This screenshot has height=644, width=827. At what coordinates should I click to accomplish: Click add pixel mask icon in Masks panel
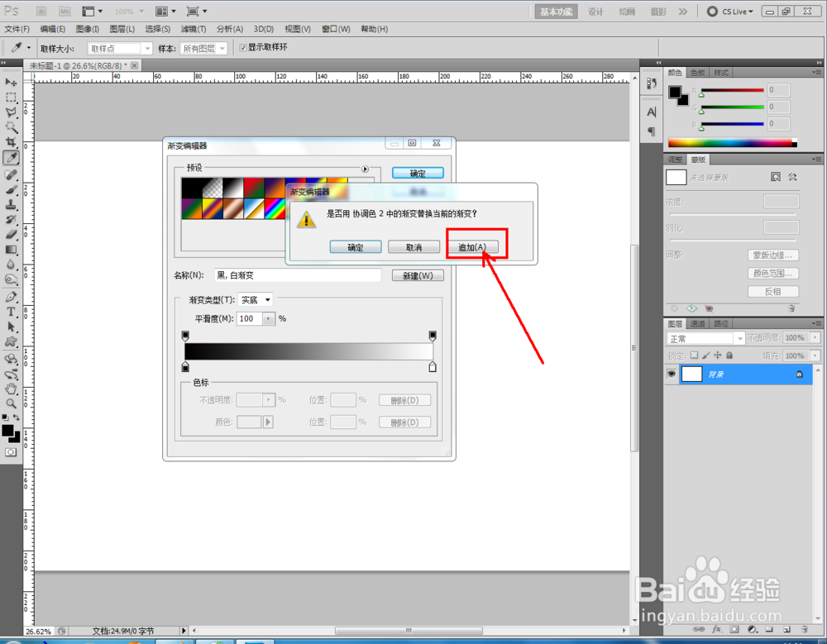tap(776, 177)
